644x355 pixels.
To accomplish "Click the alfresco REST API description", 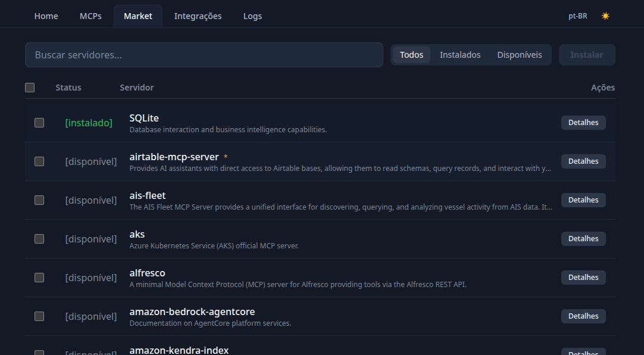I will (x=298, y=284).
